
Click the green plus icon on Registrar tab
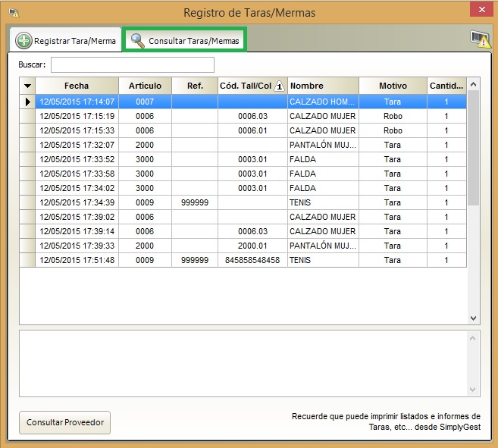click(23, 41)
